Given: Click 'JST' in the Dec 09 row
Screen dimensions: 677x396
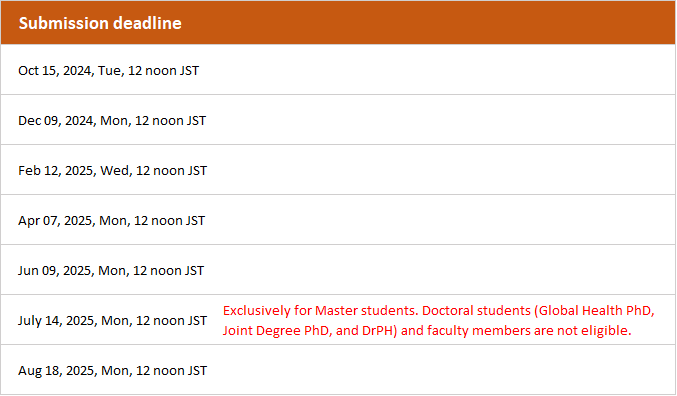Looking at the screenshot, I should 196,120.
